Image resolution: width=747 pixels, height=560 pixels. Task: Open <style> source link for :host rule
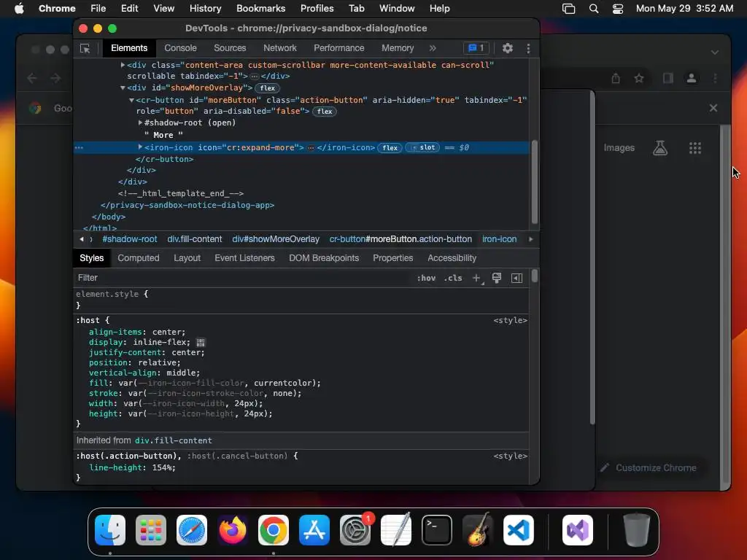click(510, 321)
